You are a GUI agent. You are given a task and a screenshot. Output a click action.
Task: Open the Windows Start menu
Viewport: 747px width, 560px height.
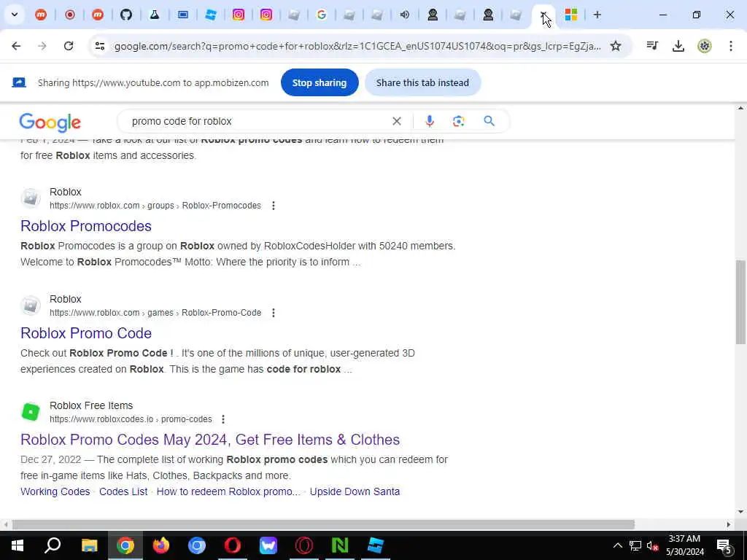coord(18,545)
